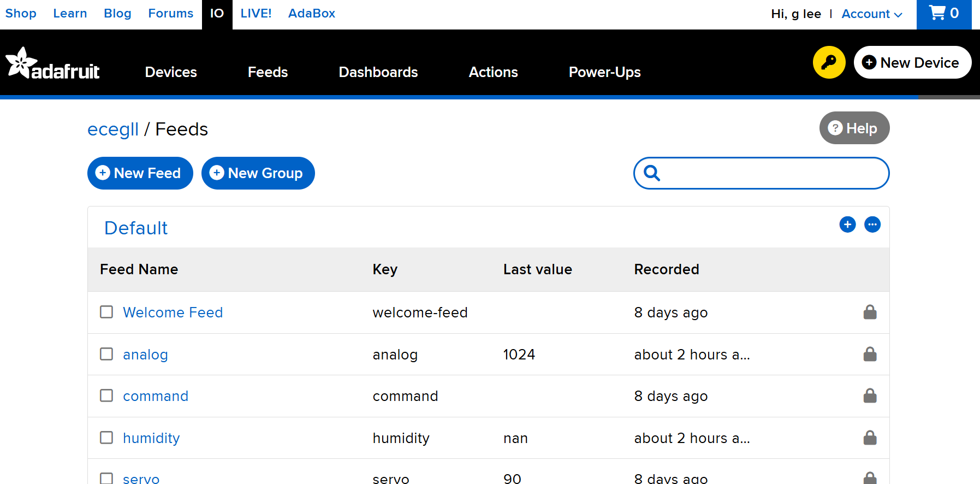Viewport: 980px width, 484px height.
Task: Click lock icon for humidity feed
Action: pos(870,438)
